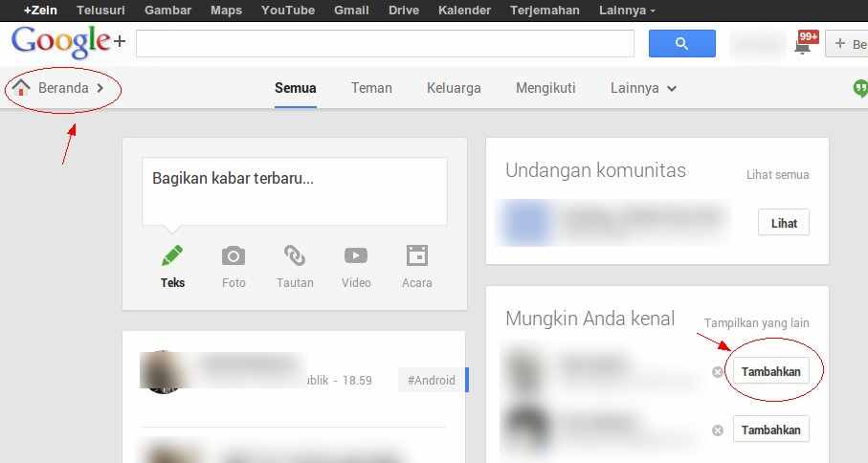Open YouTube in the top bar
Image resolution: width=868 pixels, height=463 pixels.
(x=288, y=11)
